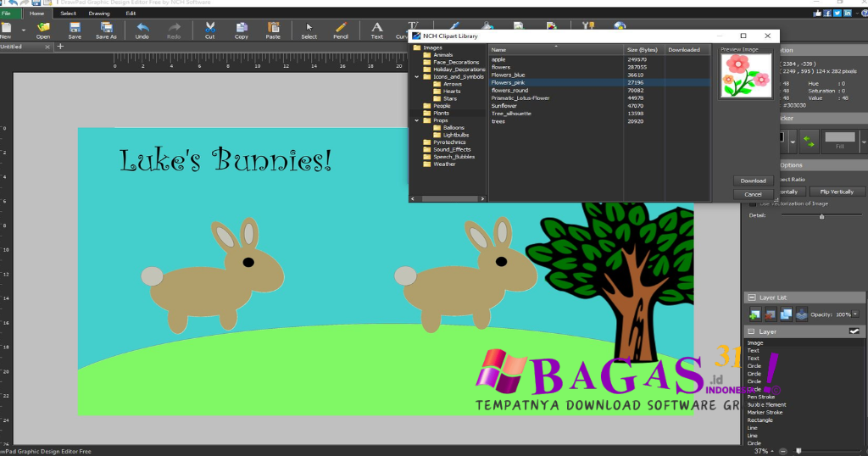Viewport: 868px width, 456px height.
Task: Delete layer using the red X icon
Action: pyautogui.click(x=770, y=314)
